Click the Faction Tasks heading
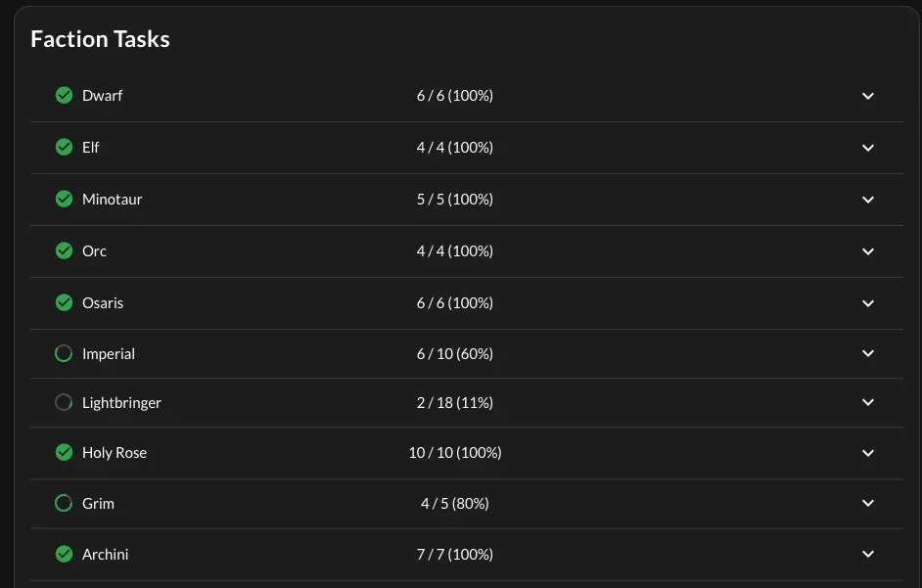Screen dimensions: 922x588 pos(101,39)
